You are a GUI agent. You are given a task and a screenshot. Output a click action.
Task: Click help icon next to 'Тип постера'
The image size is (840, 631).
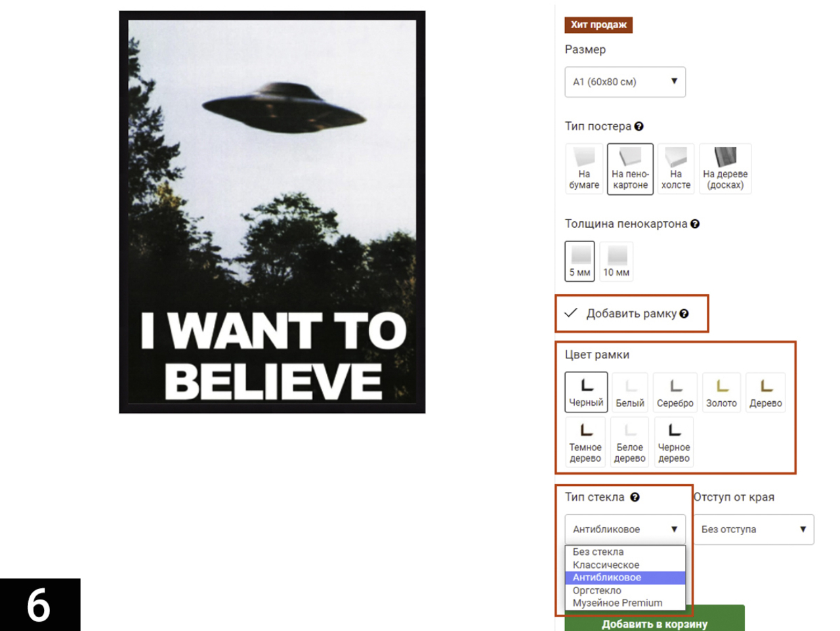pyautogui.click(x=639, y=126)
